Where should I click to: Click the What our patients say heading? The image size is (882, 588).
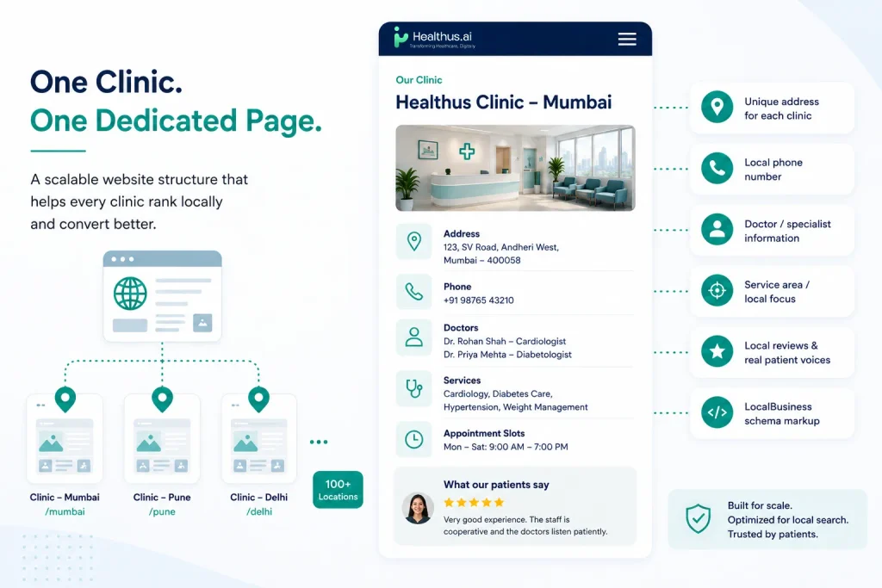point(496,485)
